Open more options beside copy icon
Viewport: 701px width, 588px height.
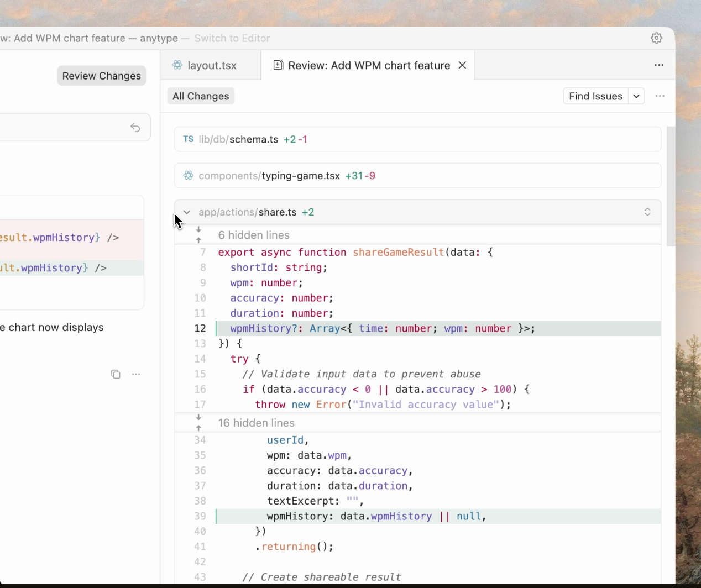[x=136, y=374]
